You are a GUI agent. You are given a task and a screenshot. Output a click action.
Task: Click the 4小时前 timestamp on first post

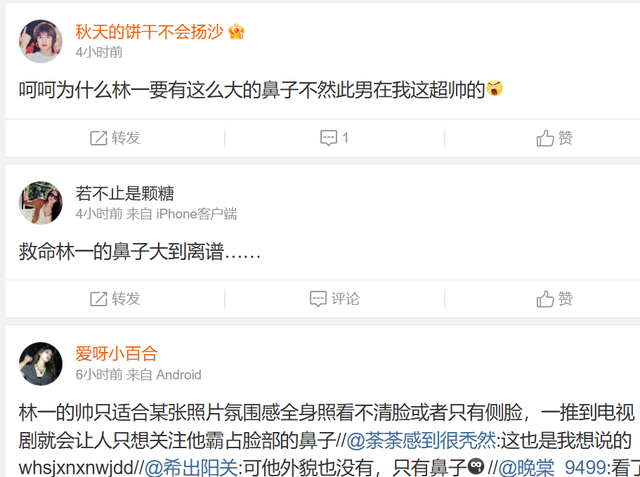tap(99, 52)
